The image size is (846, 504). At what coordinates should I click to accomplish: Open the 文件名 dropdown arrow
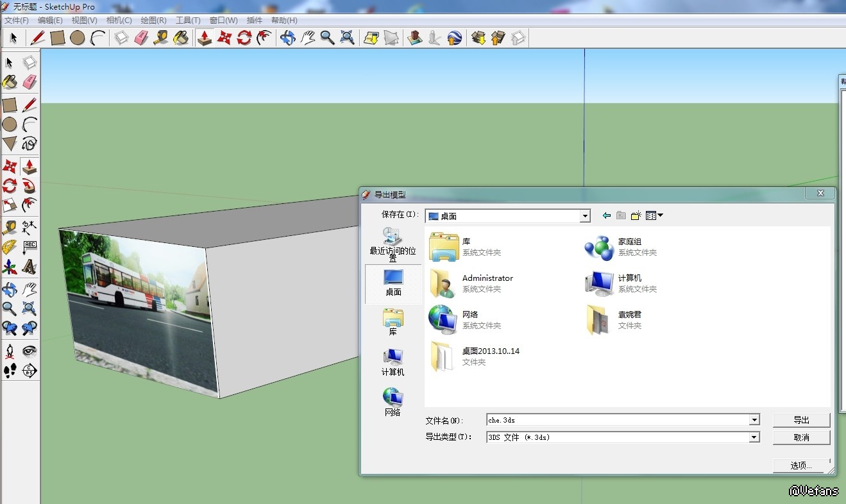pos(754,420)
